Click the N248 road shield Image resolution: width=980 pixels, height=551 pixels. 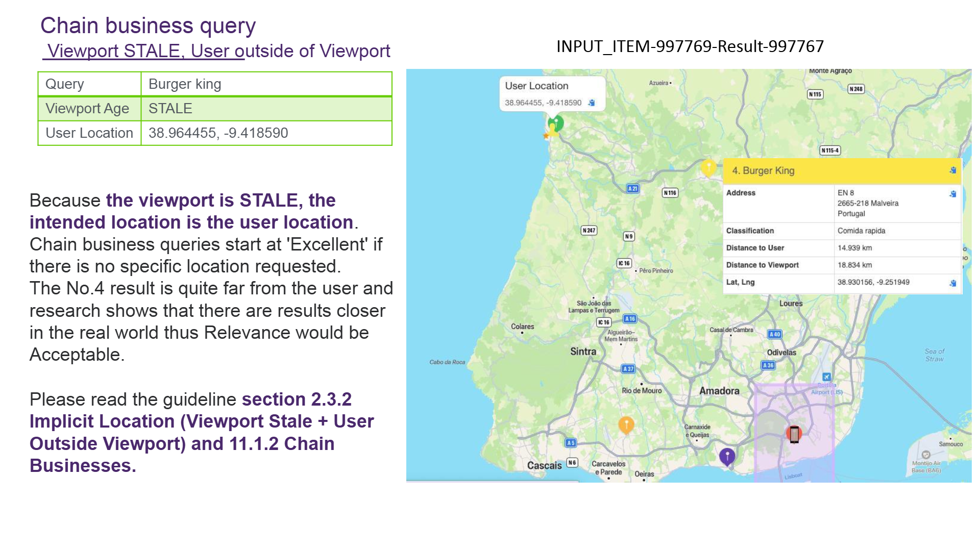coord(856,89)
